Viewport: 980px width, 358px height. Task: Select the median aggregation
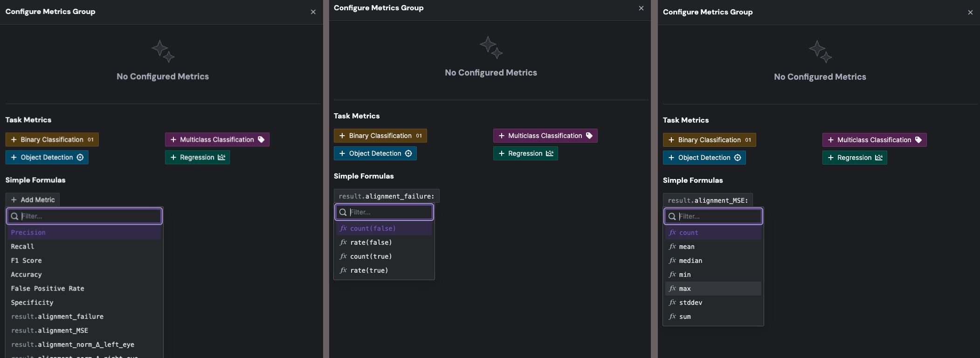(713, 261)
